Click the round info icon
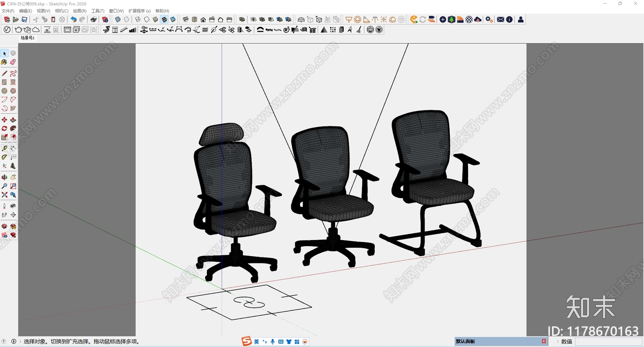 tap(509, 19)
